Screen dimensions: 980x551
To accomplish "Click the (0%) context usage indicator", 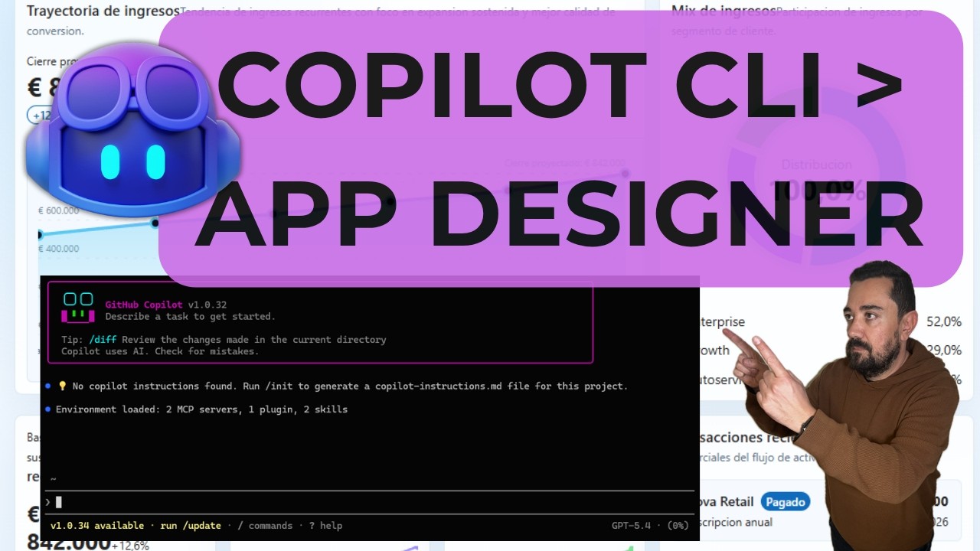I will (677, 526).
